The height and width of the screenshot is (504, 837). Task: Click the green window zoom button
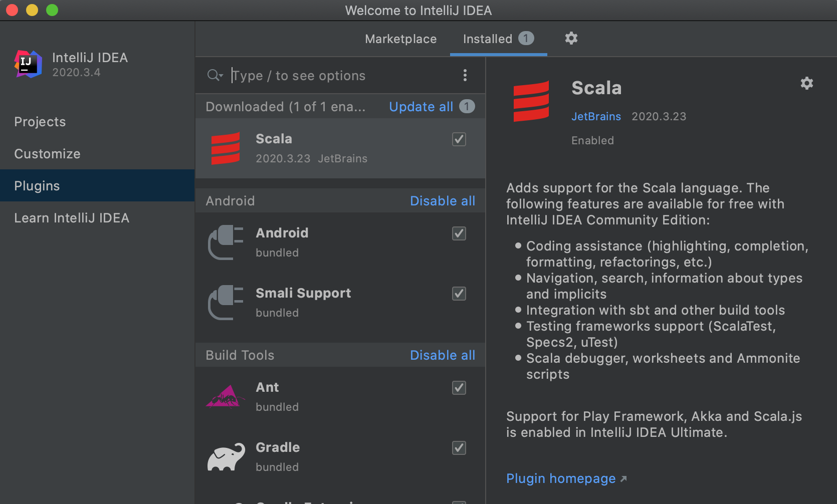[x=52, y=10]
